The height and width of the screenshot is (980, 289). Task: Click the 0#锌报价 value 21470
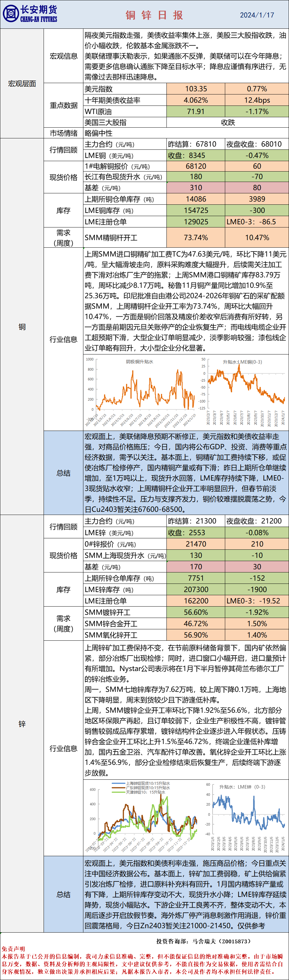[196, 544]
